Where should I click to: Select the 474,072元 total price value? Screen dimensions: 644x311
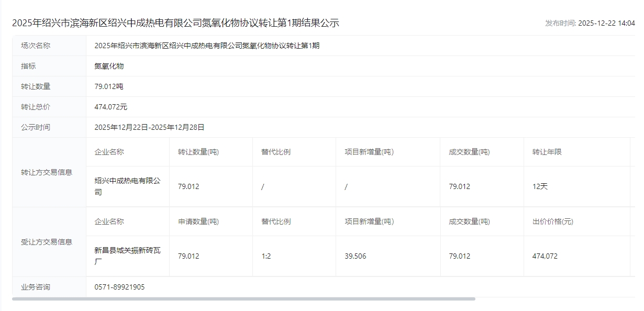[x=110, y=107]
